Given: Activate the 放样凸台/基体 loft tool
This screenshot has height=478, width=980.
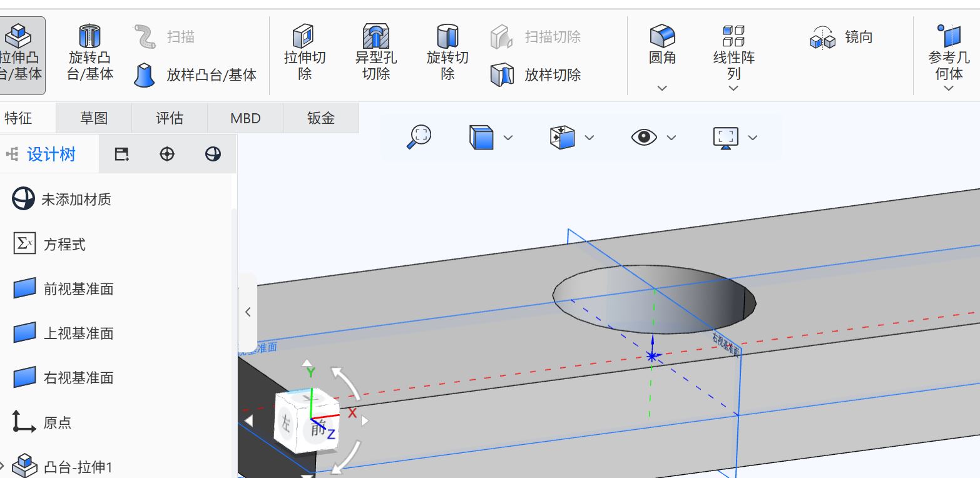Looking at the screenshot, I should pos(195,75).
